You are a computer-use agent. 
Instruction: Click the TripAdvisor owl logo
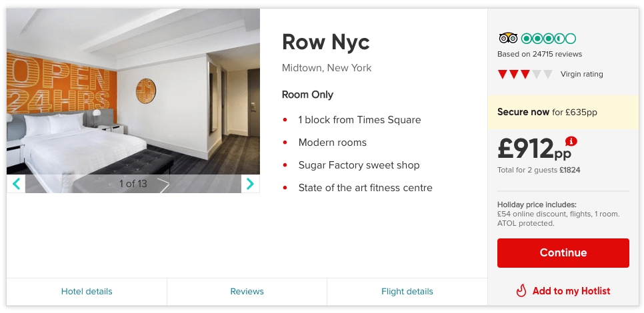tap(508, 39)
